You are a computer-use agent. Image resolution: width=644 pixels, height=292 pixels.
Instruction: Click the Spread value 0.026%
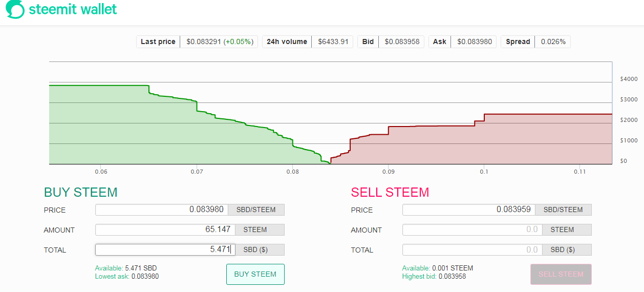pyautogui.click(x=553, y=41)
